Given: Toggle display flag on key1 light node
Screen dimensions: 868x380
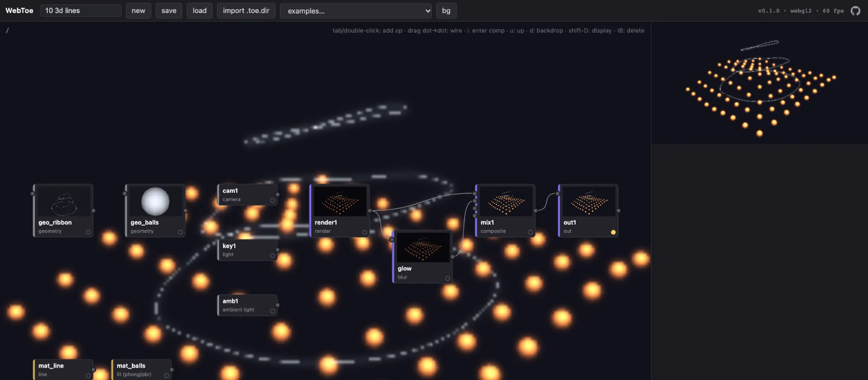Looking at the screenshot, I should (272, 256).
